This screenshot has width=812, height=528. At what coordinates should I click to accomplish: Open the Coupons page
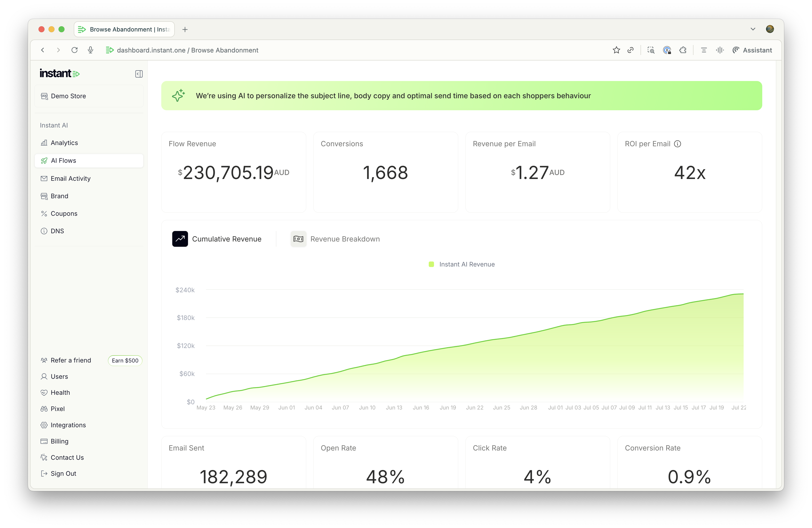tap(89, 213)
